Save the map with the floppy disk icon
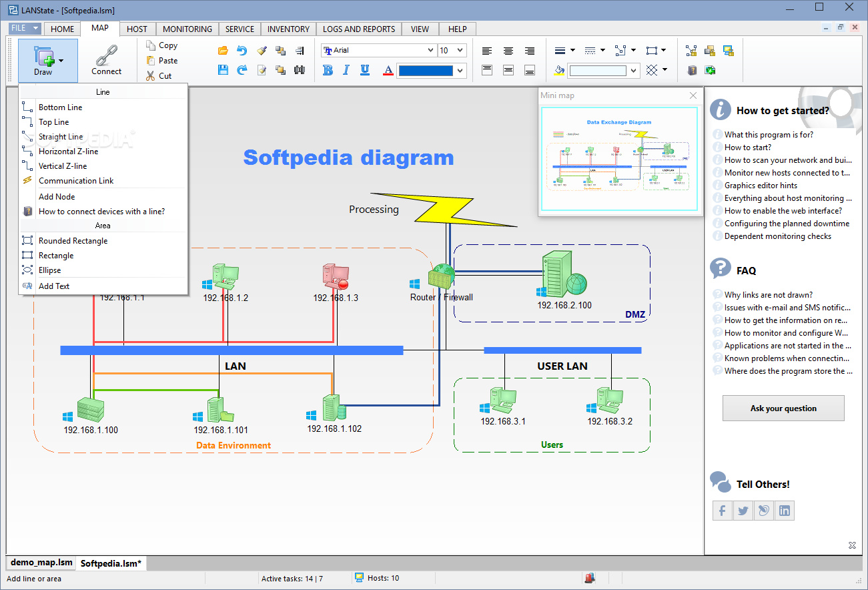Image resolution: width=868 pixels, height=590 pixels. 223,69
